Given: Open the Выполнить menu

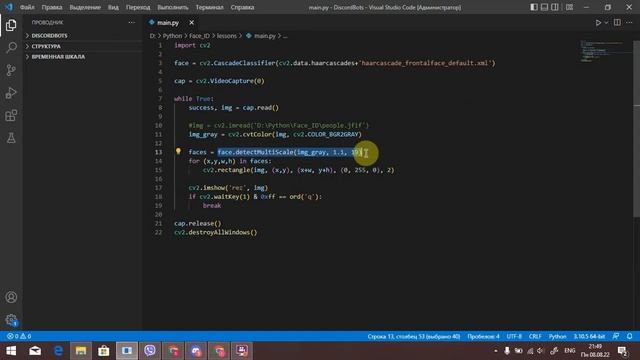Looking at the screenshot, I should coord(173,7).
